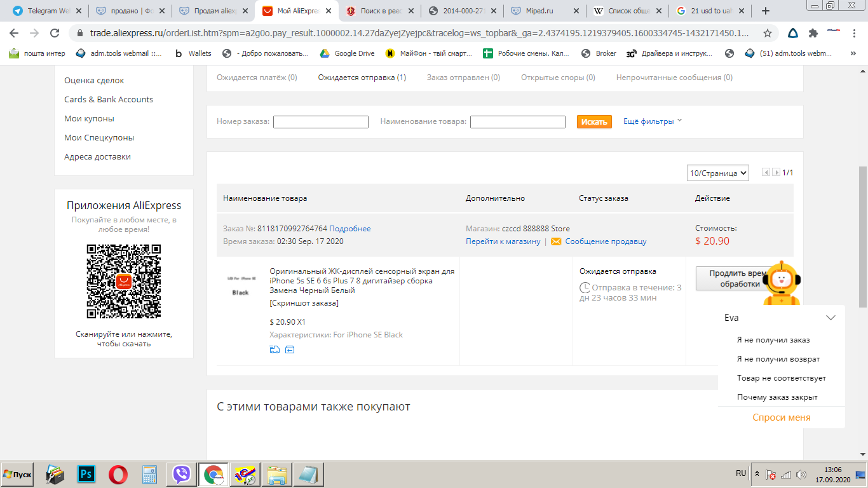Open Мои Спецкупоны in the sidebar
868x488 pixels.
(99, 138)
